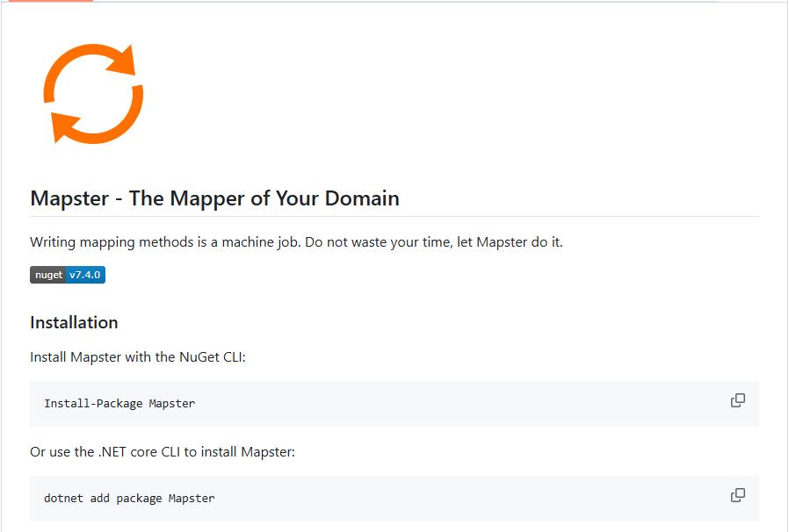This screenshot has width=789, height=532.
Task: Copy the Install-Package Mapster command
Action: point(737,400)
